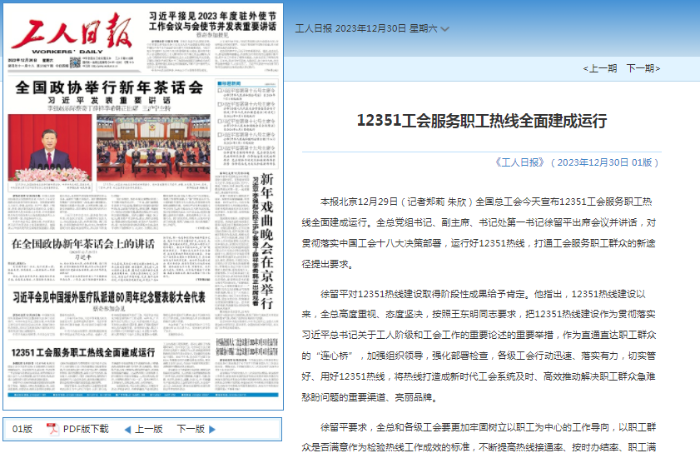Click the 01版 page label
This screenshot has height=458, width=700.
click(x=22, y=428)
